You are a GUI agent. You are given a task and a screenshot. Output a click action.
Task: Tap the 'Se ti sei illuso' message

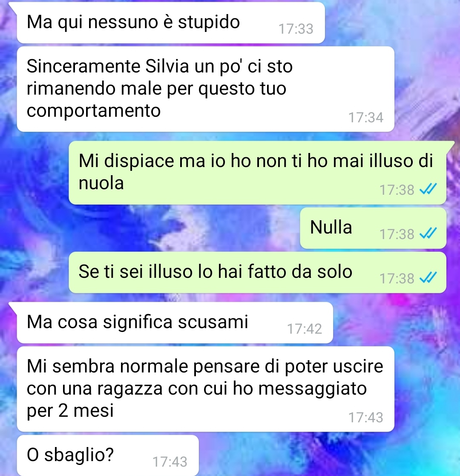pos(257,272)
